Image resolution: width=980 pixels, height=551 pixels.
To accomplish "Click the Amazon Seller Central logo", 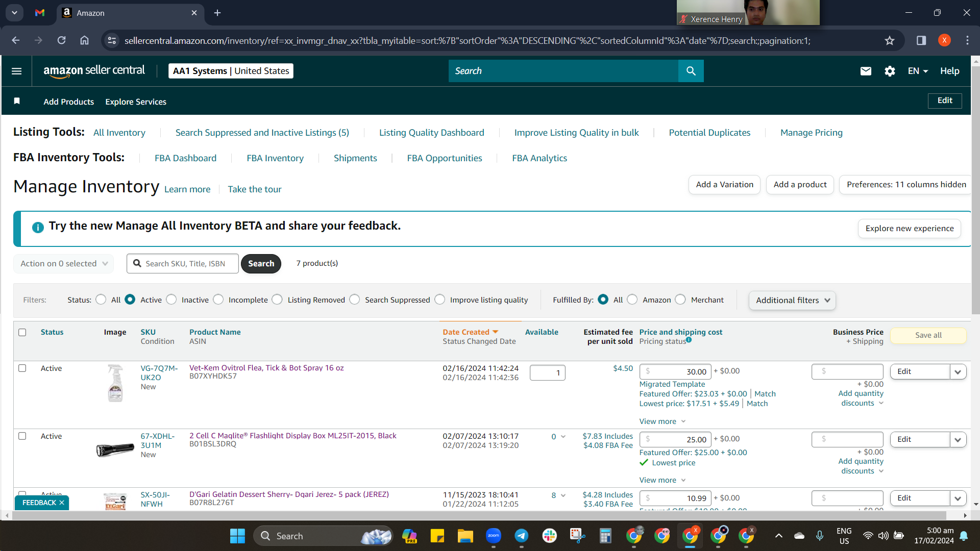I will click(94, 71).
